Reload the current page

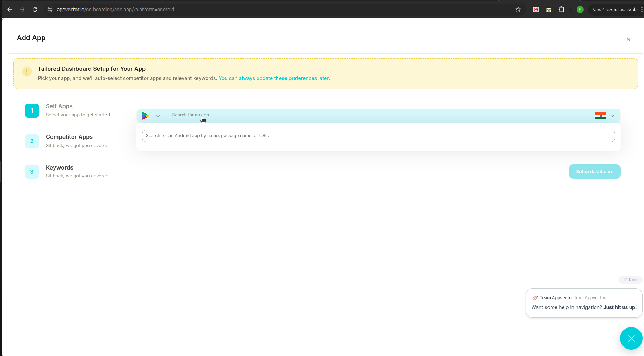click(x=35, y=10)
